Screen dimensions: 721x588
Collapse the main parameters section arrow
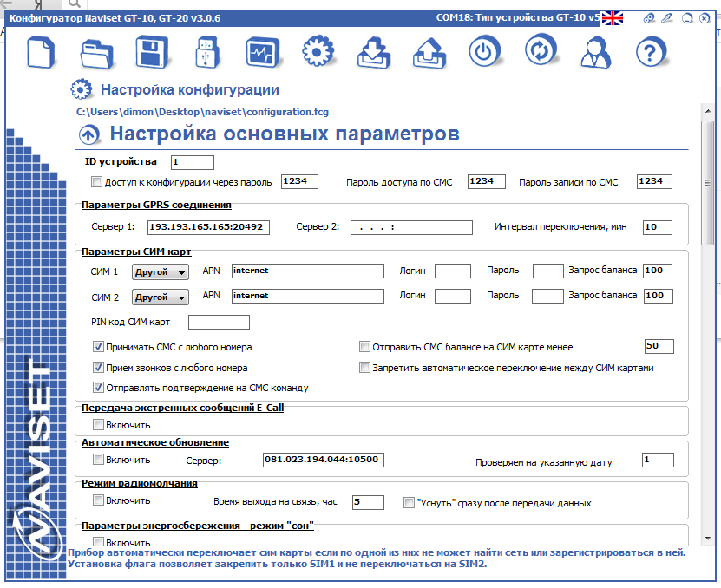pyautogui.click(x=89, y=134)
